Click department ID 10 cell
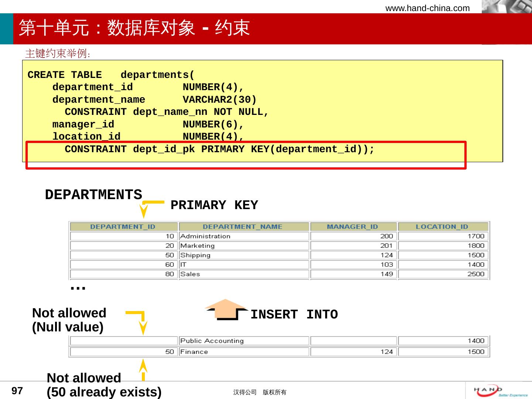The height and width of the screenshot is (399, 532). (124, 236)
